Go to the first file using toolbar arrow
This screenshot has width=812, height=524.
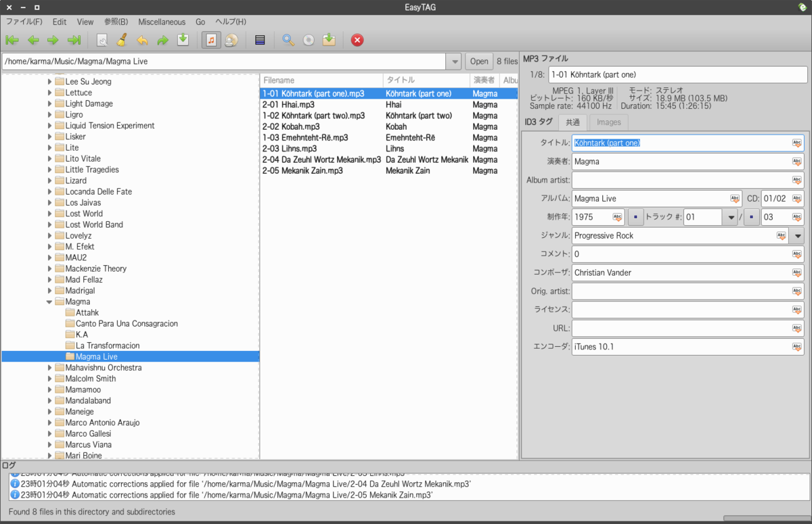click(x=12, y=40)
